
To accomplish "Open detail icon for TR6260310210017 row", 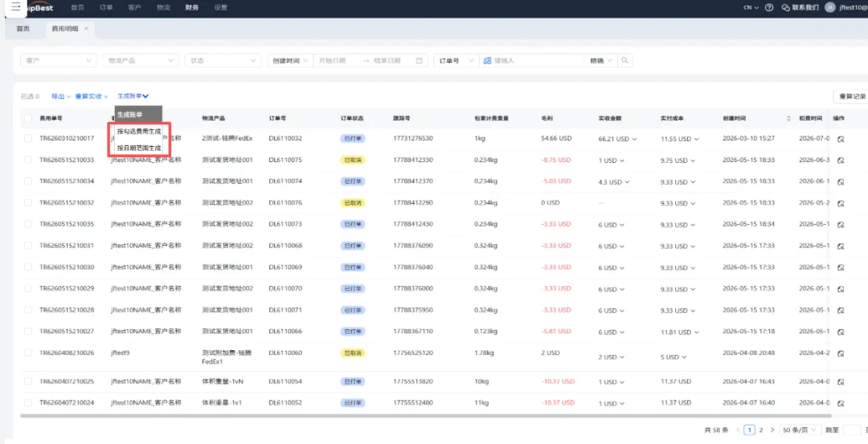I will point(841,139).
